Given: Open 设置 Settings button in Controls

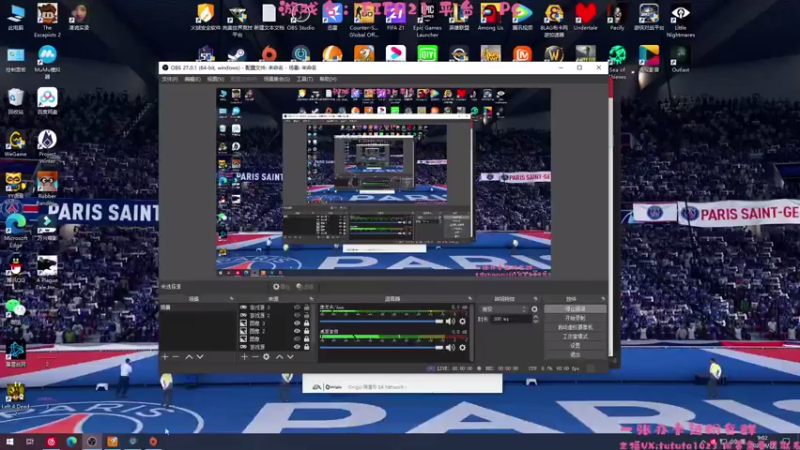Looking at the screenshot, I should tap(575, 345).
